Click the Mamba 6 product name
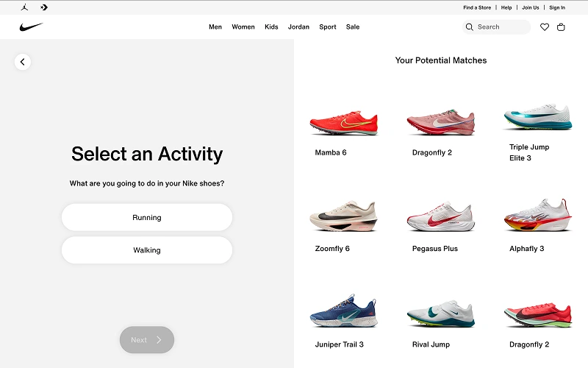This screenshot has width=588, height=368. tap(331, 152)
